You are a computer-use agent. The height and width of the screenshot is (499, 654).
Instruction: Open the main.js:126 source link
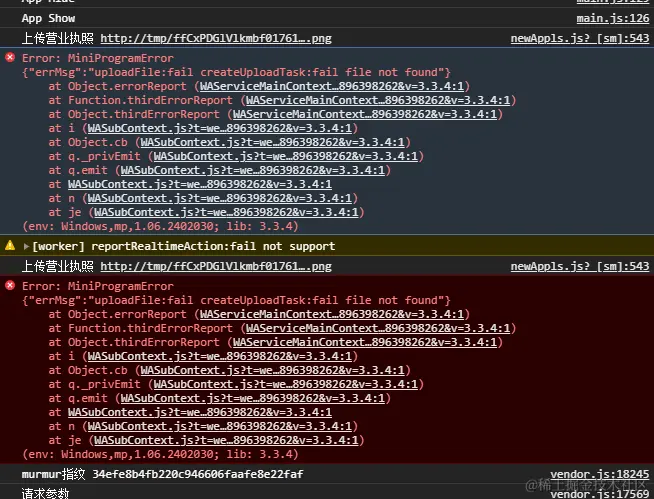pyautogui.click(x=613, y=18)
